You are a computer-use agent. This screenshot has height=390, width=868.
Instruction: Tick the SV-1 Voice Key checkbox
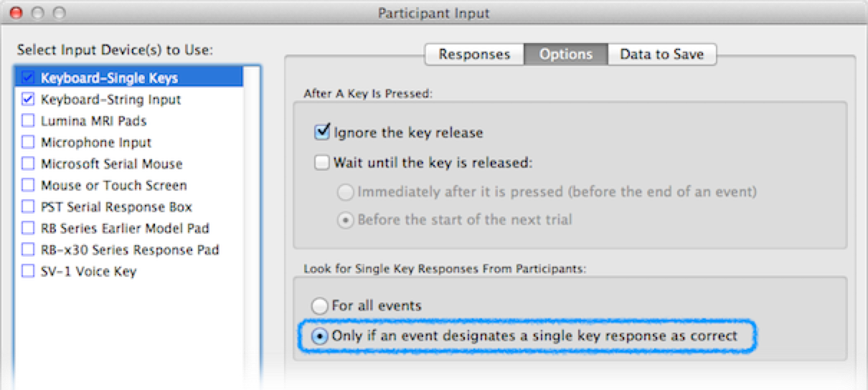coord(28,272)
